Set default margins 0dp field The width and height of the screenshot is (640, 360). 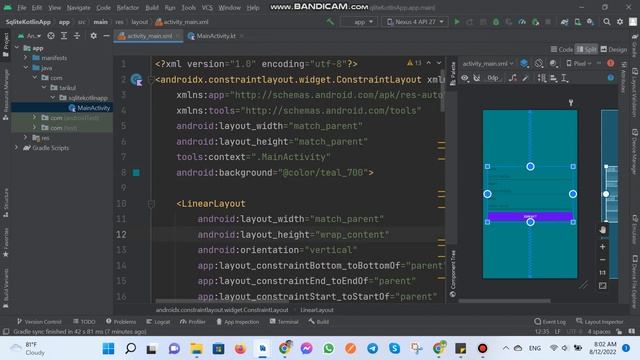tap(493, 78)
